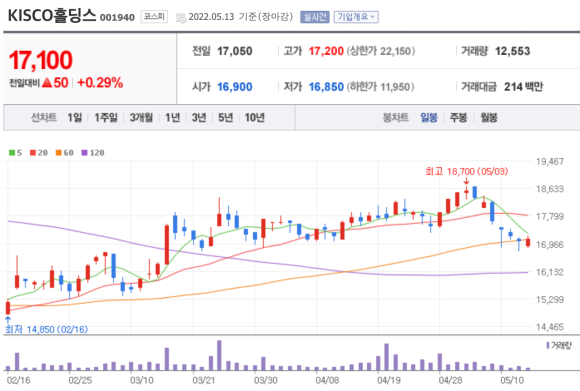Click the 거래량 volume legend marker
The height and width of the screenshot is (391, 580).
coord(547,345)
